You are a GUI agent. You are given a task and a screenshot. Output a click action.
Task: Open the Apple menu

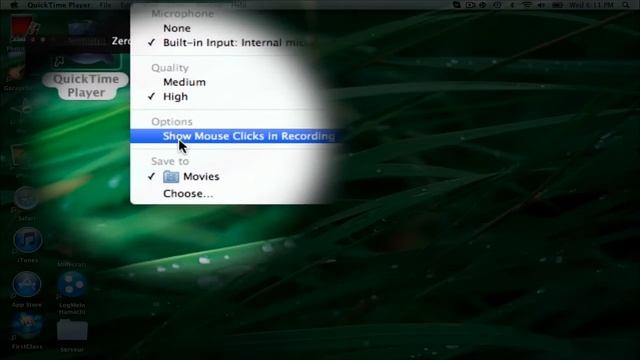[x=14, y=5]
